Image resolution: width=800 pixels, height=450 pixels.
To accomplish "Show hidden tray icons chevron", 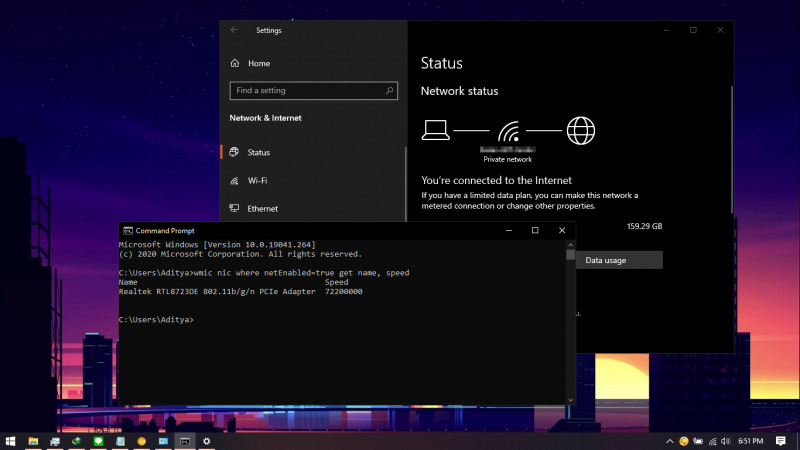I will pos(669,441).
